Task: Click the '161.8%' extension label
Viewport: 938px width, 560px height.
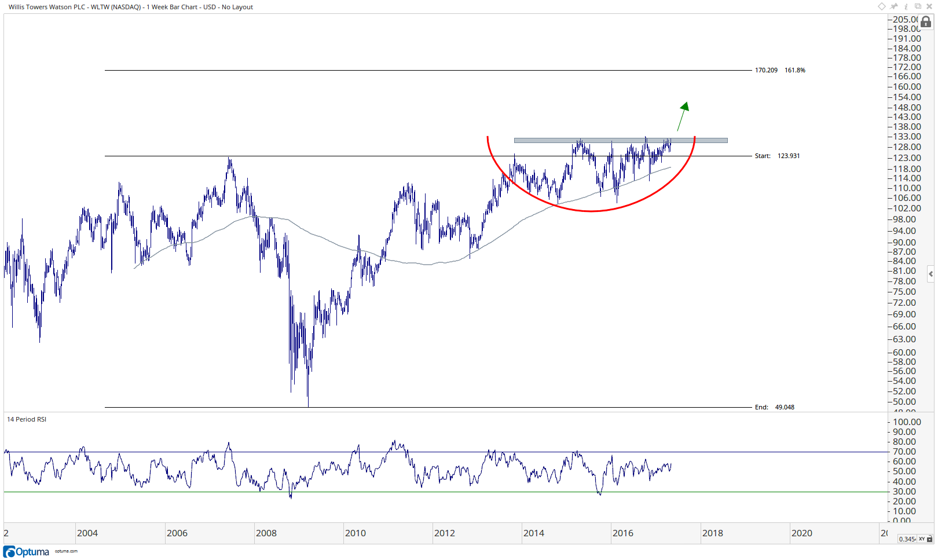Action: point(795,70)
